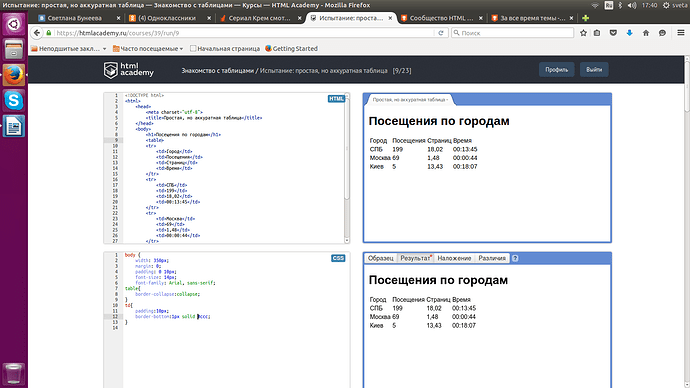Click the address bar URL field
This screenshot has height=388, width=690.
click(244, 33)
